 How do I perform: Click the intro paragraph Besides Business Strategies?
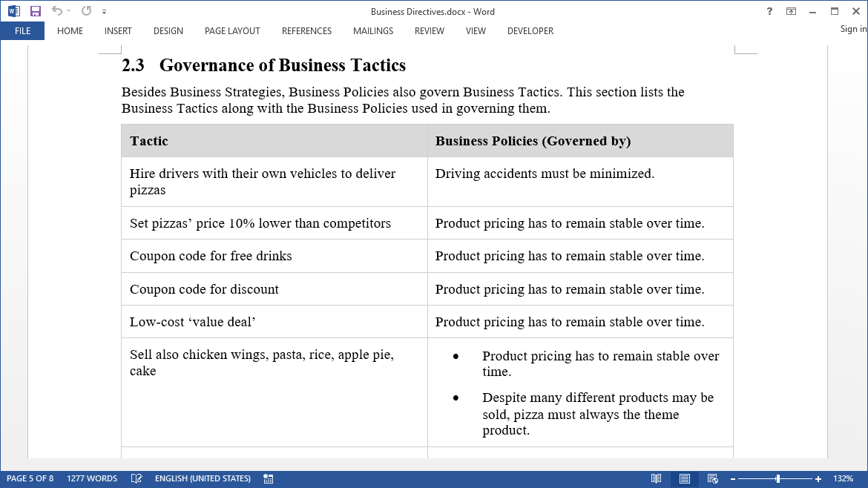tap(403, 100)
